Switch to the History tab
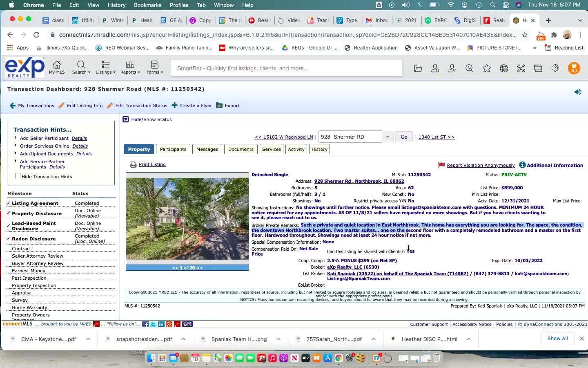This screenshot has width=588, height=368. (x=319, y=149)
